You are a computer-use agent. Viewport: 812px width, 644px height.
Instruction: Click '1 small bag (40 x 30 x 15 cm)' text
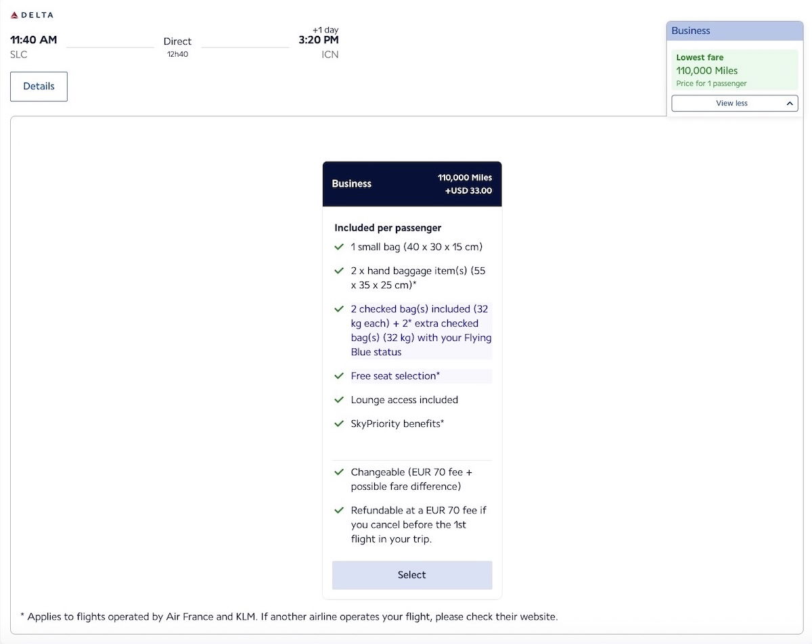click(x=417, y=247)
